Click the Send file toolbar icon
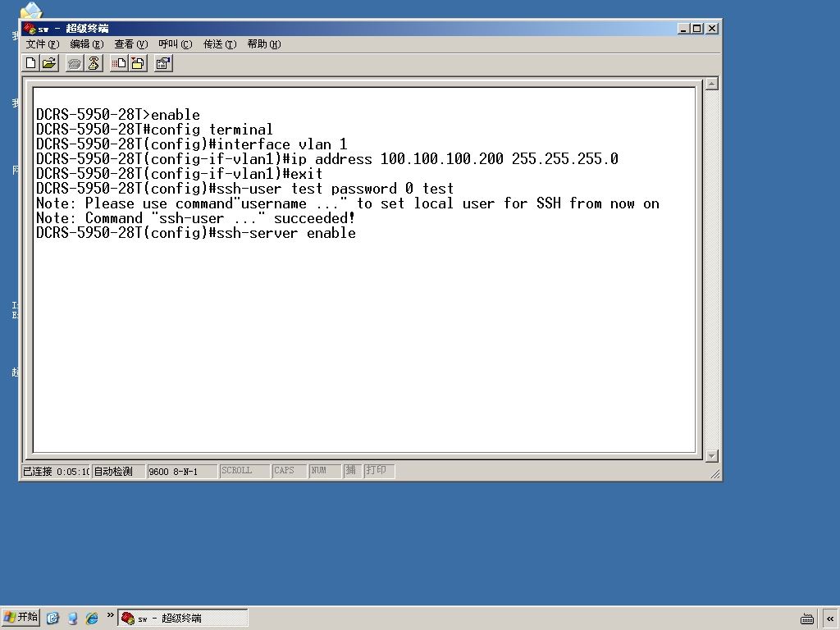The width and height of the screenshot is (840, 630). (x=119, y=64)
